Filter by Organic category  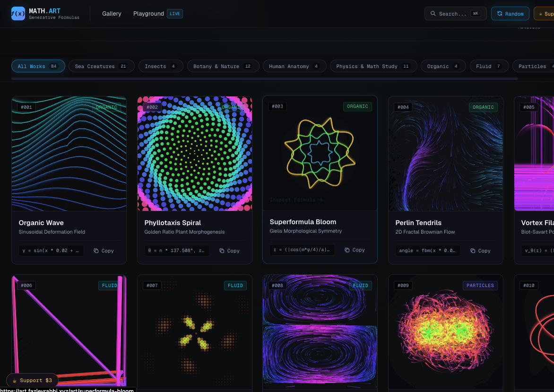click(443, 66)
